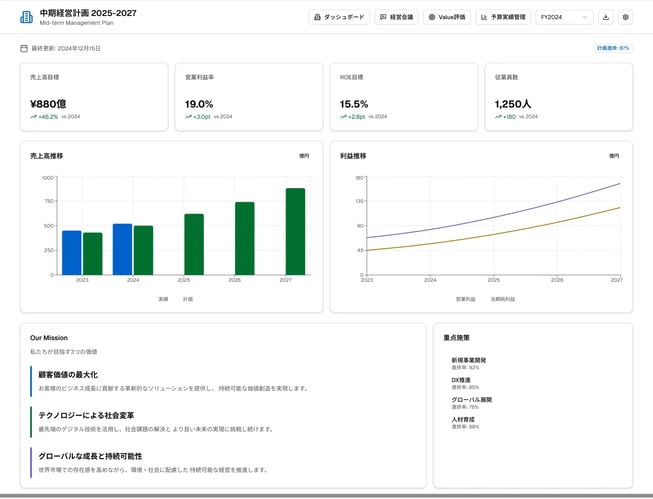
Task: Open settings via the gear icon
Action: point(626,17)
